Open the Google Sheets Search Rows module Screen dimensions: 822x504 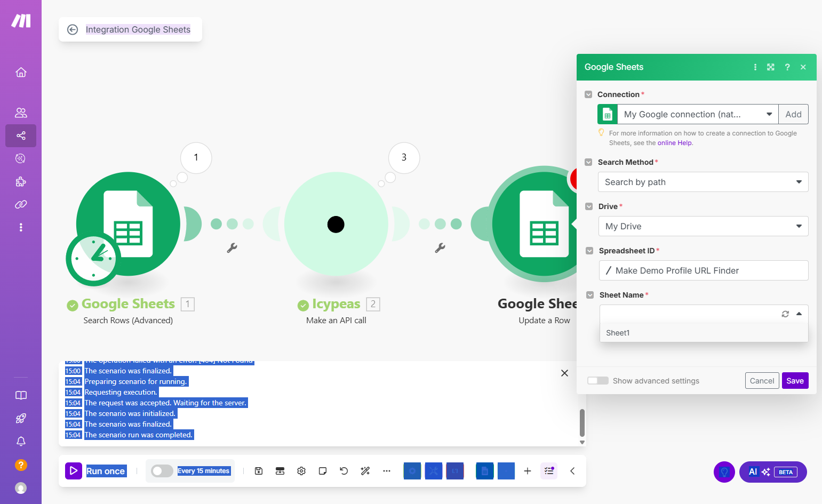pos(128,224)
